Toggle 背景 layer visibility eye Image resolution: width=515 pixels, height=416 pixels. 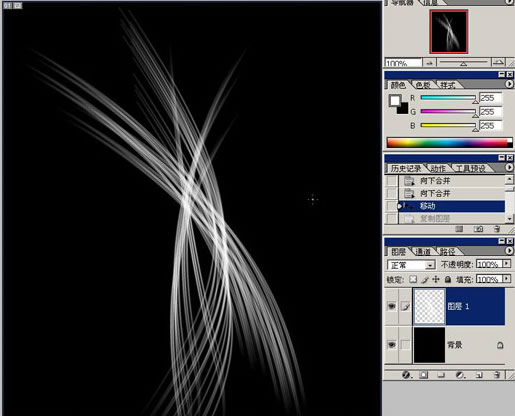[x=392, y=344]
